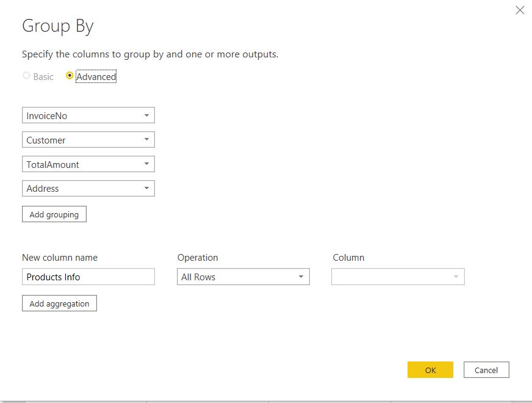This screenshot has height=403, width=532.
Task: Click the 'New column name' label
Action: 60,258
